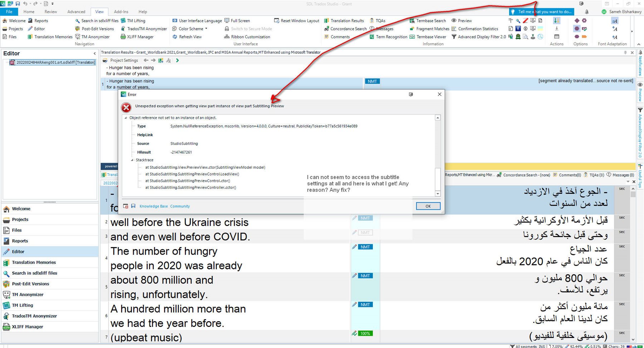The width and height of the screenshot is (644, 348).
Task: Open Advanced Display Filter 2.0
Action: (x=479, y=36)
